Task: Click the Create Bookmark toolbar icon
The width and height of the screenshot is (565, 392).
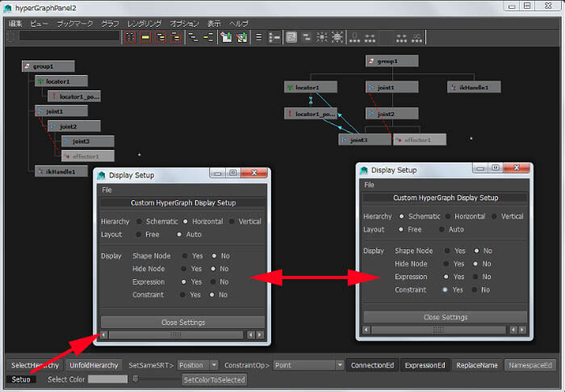Action: tap(226, 37)
